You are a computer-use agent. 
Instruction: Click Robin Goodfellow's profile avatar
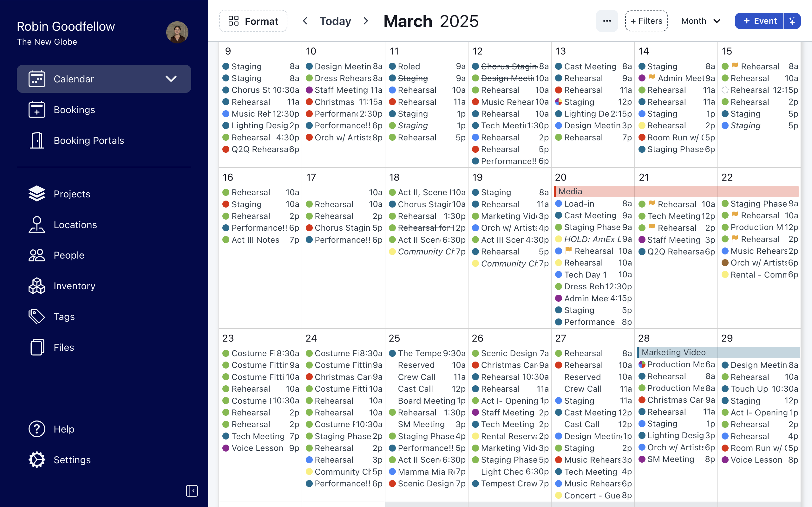click(177, 32)
